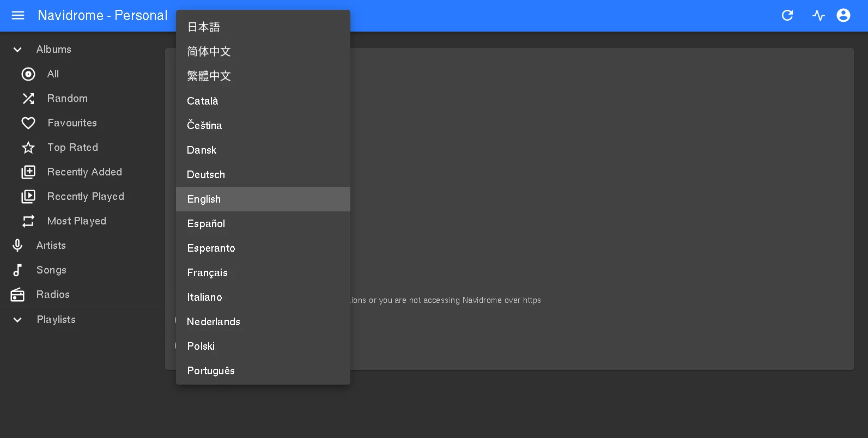Go to Artists via the microphone icon
Viewport: 868px width, 438px height.
click(17, 246)
